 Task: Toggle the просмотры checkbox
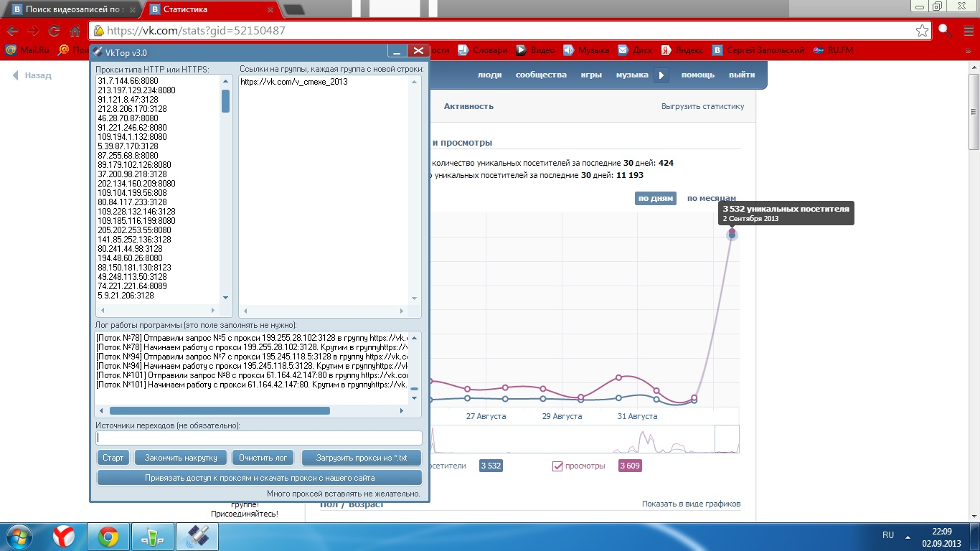557,466
